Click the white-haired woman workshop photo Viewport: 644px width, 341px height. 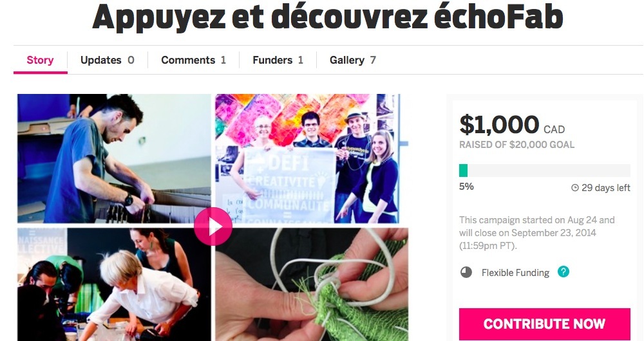[114, 284]
